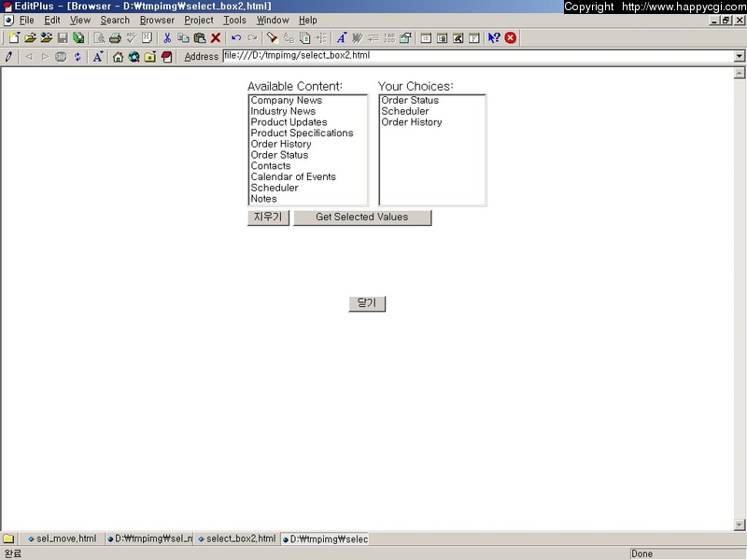Click the red X Delete icon
The image size is (747, 560).
coord(216,37)
